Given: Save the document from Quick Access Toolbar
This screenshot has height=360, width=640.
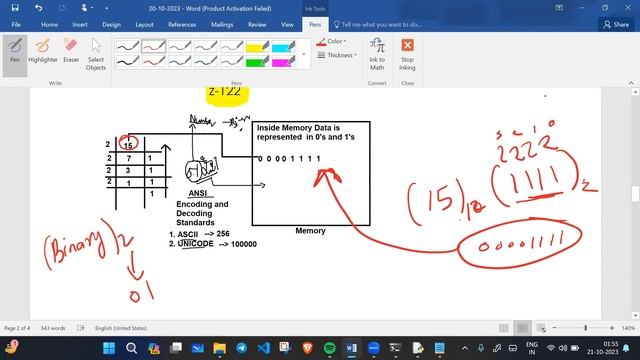Looking at the screenshot, I should [x=15, y=8].
